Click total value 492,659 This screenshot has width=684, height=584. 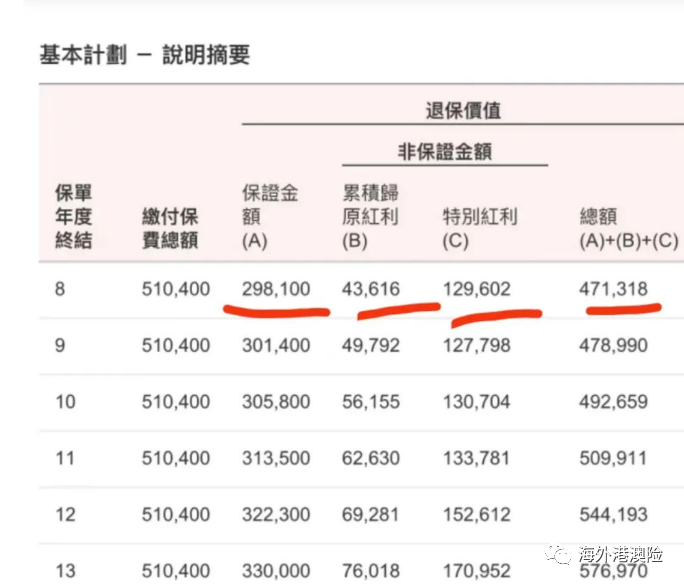pos(613,402)
